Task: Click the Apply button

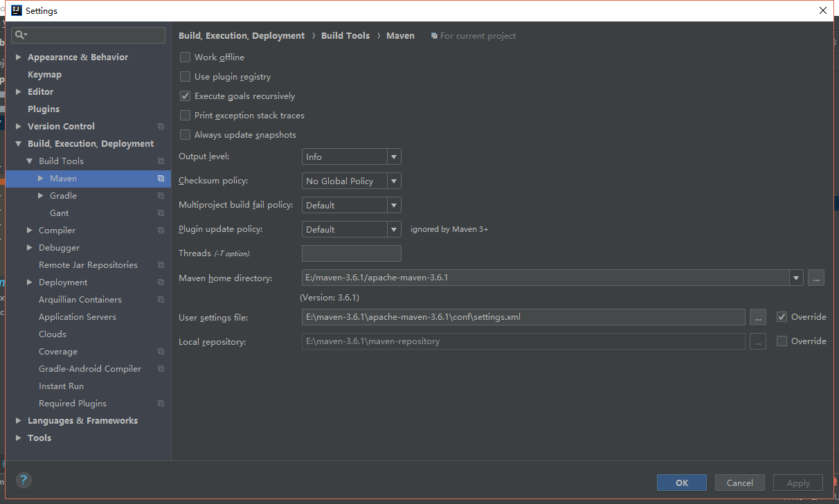Action: (797, 483)
